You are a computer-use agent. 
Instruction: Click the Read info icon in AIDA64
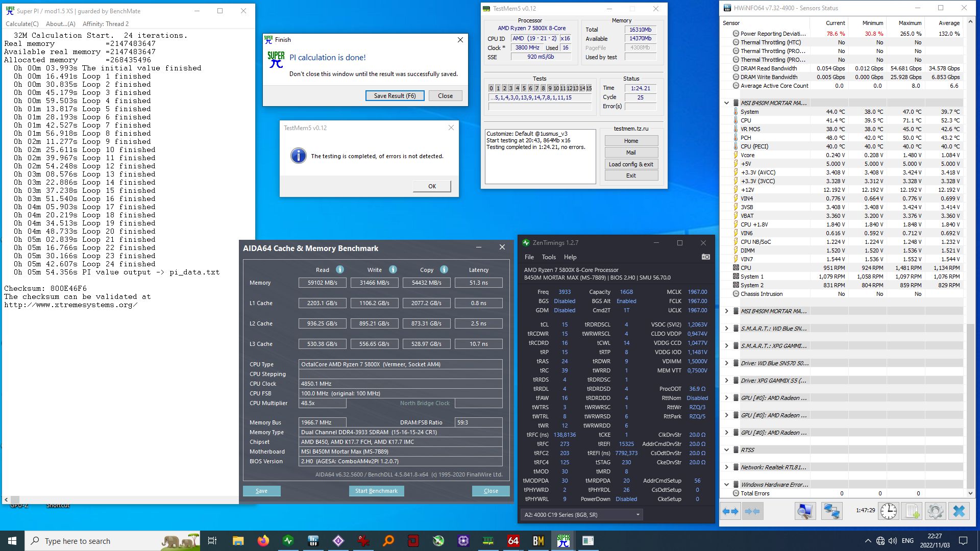point(340,270)
